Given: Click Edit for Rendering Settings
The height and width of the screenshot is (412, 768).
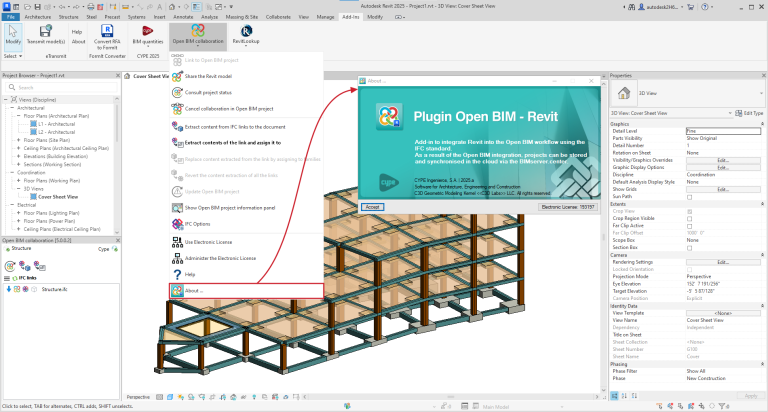Looking at the screenshot, I should 723,262.
